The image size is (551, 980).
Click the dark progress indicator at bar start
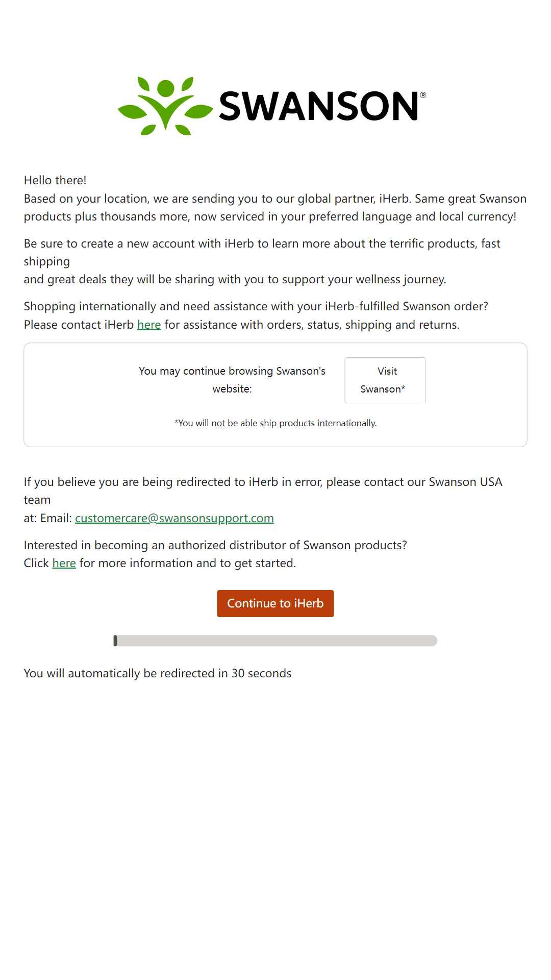point(115,641)
